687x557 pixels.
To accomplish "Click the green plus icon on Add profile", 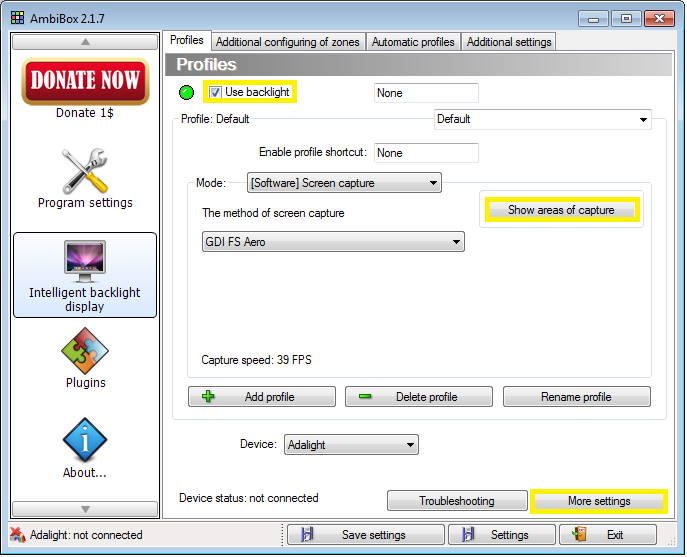I will pyautogui.click(x=208, y=397).
